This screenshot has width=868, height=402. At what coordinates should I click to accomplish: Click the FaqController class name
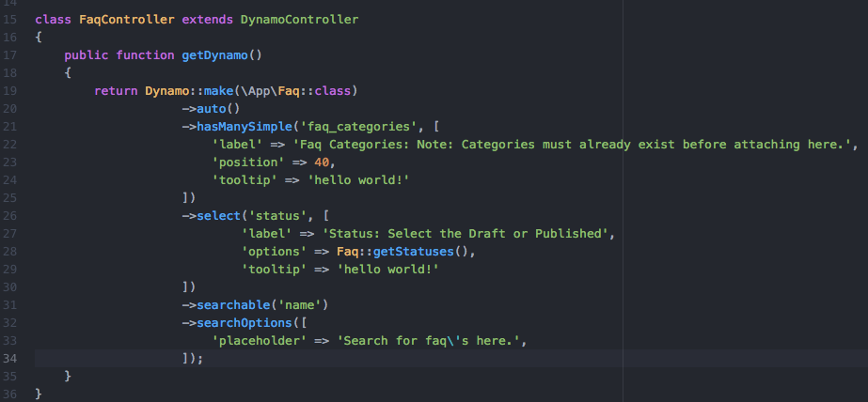[127, 20]
